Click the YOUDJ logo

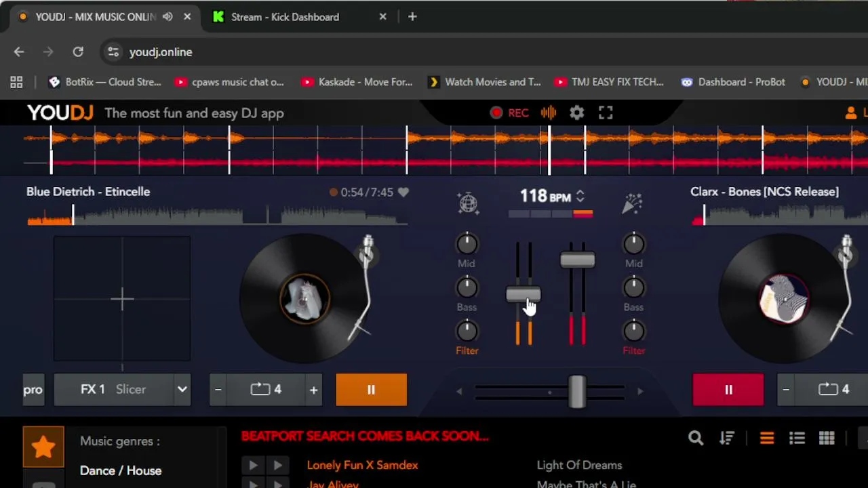[60, 113]
